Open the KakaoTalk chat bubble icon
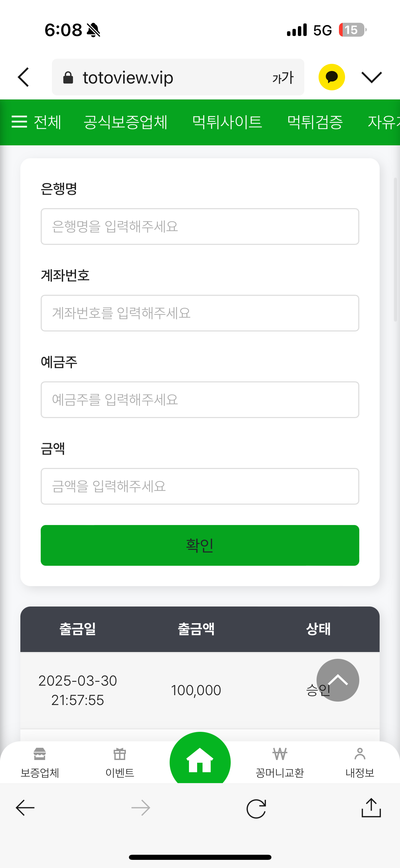Screen dimensions: 400x868 [331, 77]
